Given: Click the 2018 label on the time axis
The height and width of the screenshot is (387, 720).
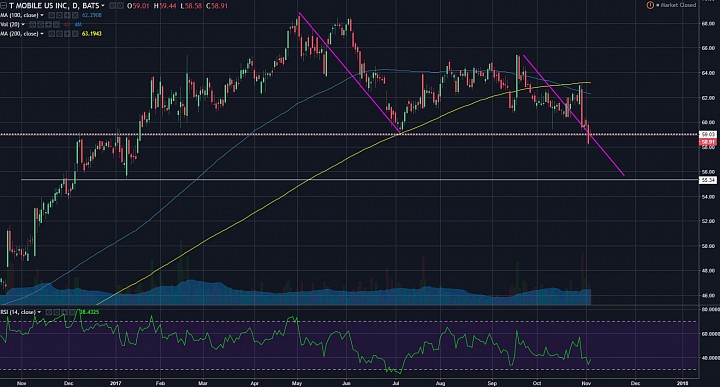Looking at the screenshot, I should tap(683, 382).
